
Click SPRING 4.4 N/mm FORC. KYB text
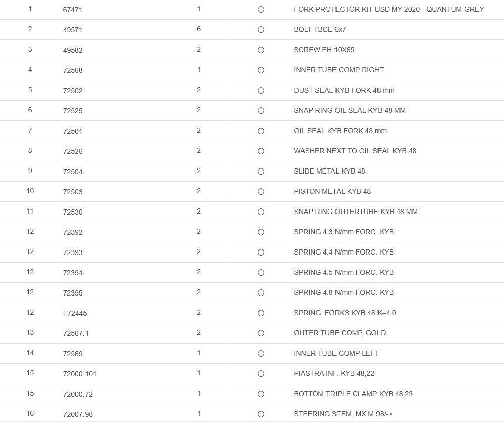coord(343,252)
